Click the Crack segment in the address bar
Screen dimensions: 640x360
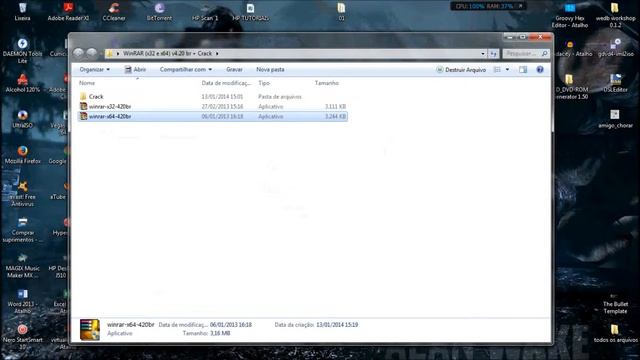[204, 53]
